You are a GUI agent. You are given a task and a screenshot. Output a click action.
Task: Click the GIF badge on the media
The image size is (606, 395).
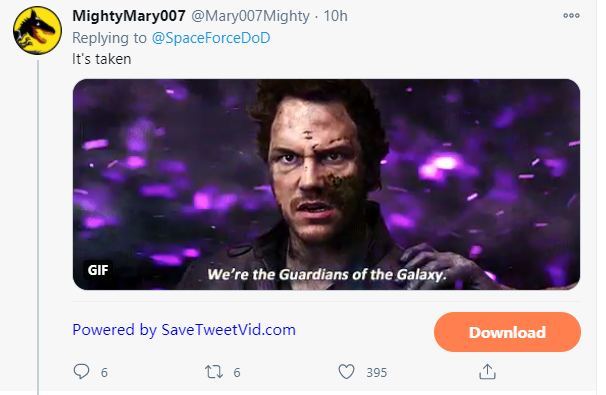pyautogui.click(x=98, y=270)
